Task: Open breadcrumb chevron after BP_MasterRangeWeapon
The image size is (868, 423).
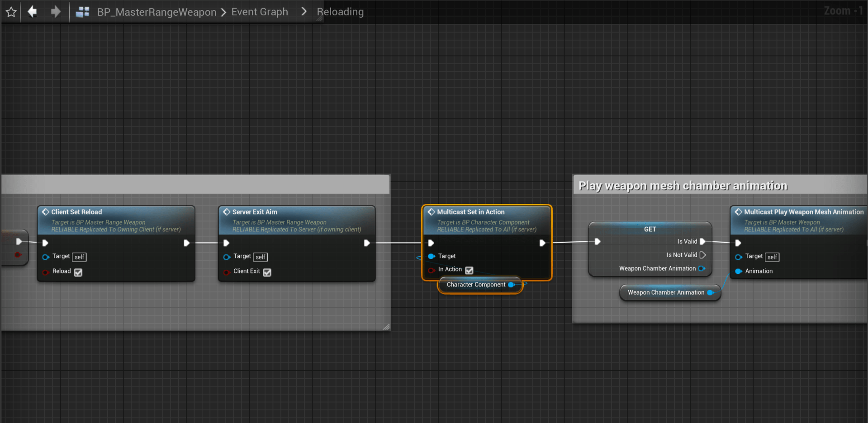Action: pos(223,12)
